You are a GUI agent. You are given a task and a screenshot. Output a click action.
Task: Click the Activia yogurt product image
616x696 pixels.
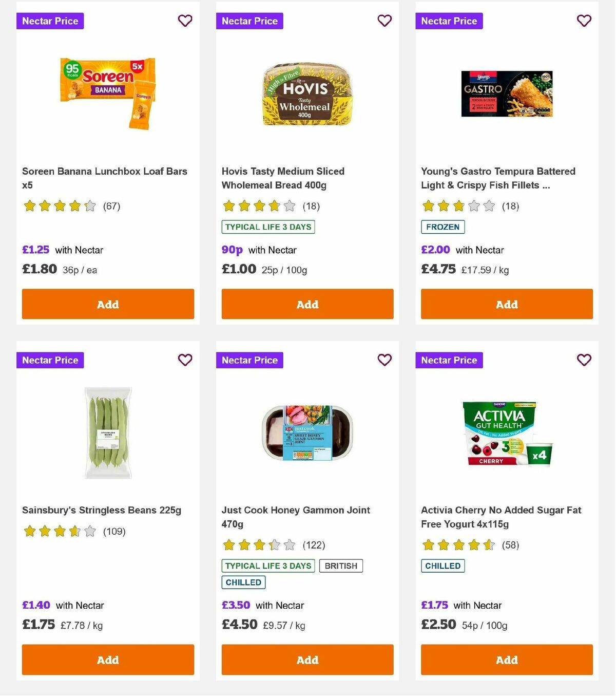506,433
